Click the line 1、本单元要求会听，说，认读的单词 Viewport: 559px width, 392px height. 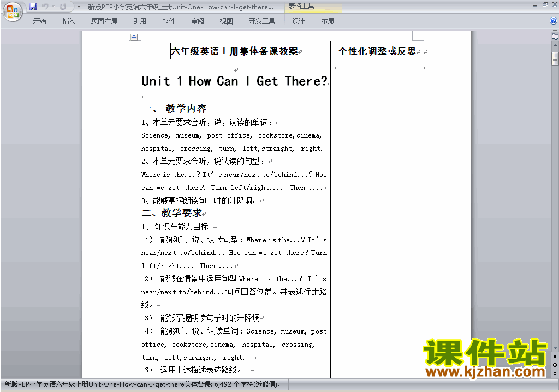point(206,123)
